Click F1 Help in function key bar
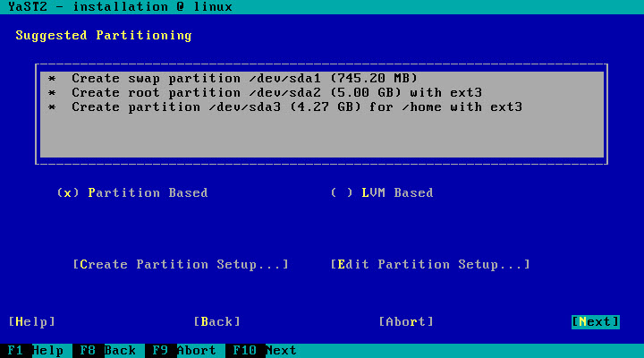 click(36, 351)
